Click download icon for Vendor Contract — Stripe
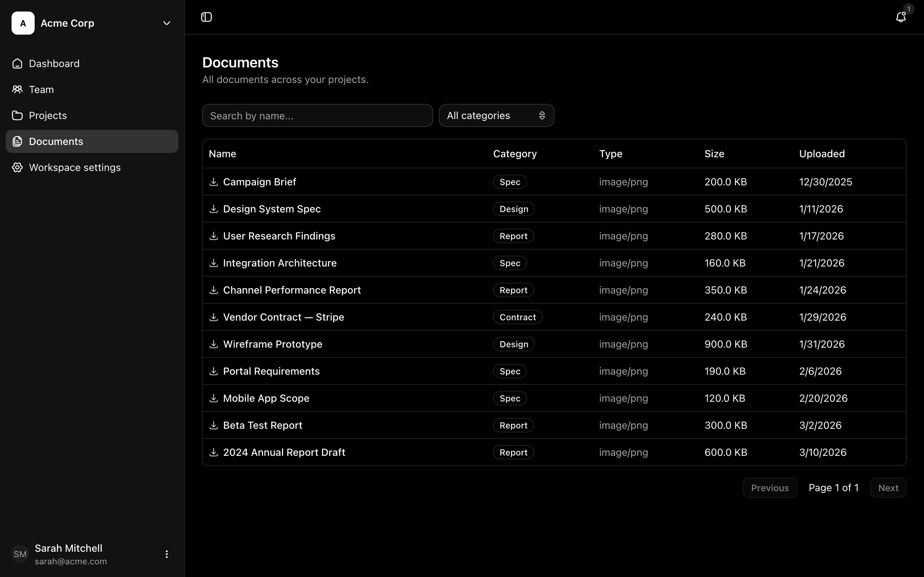This screenshot has height=577, width=924. (213, 317)
